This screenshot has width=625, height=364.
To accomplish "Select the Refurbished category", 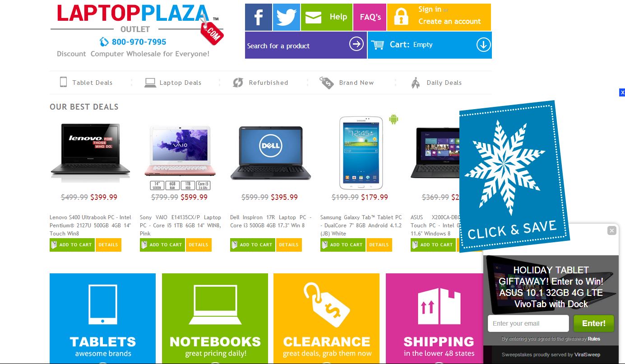I will click(260, 83).
